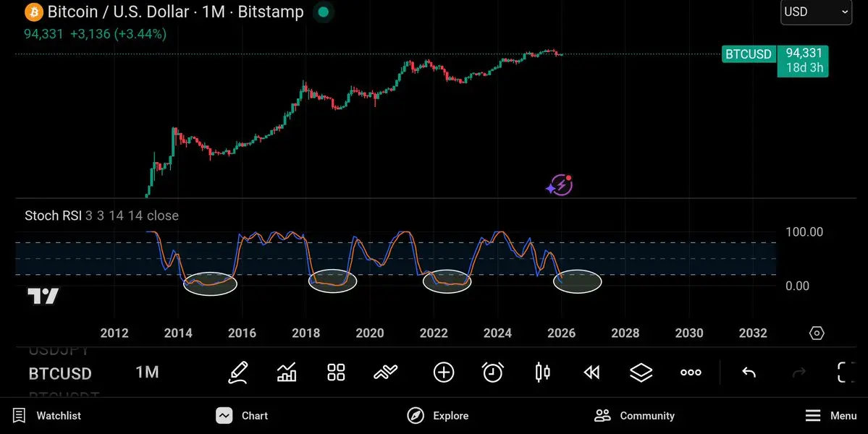The height and width of the screenshot is (434, 868).
Task: Tap the plus add symbol icon
Action: 443,373
